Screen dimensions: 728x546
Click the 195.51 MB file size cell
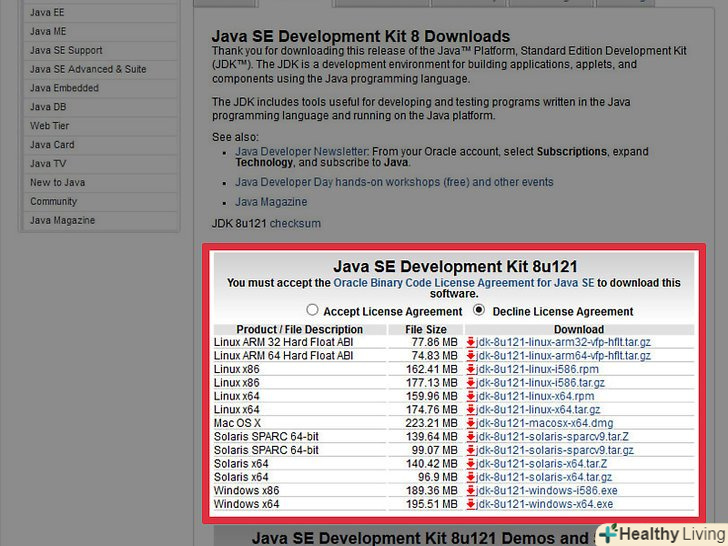[x=432, y=504]
